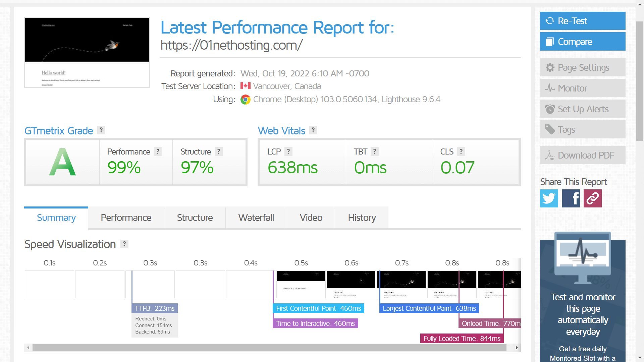Click the First Contentful Paint: 460ms marker
This screenshot has height=362, width=644.
(x=319, y=308)
